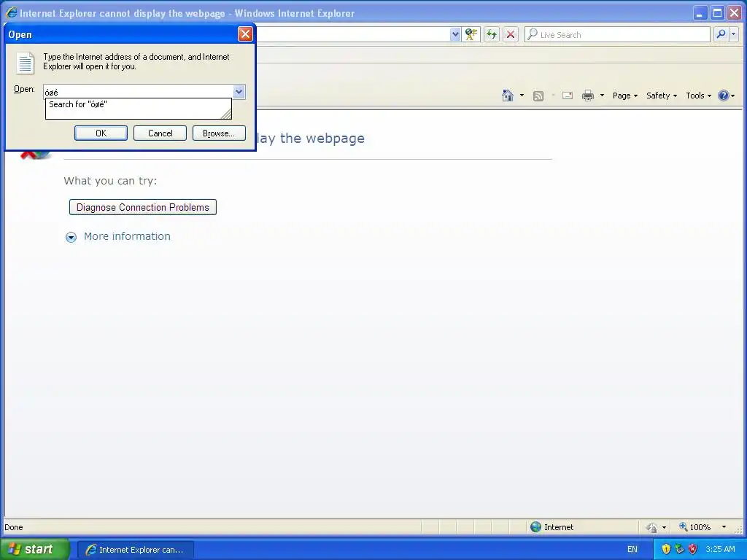
Task: Expand the Home button dropdown arrow
Action: coord(522,96)
